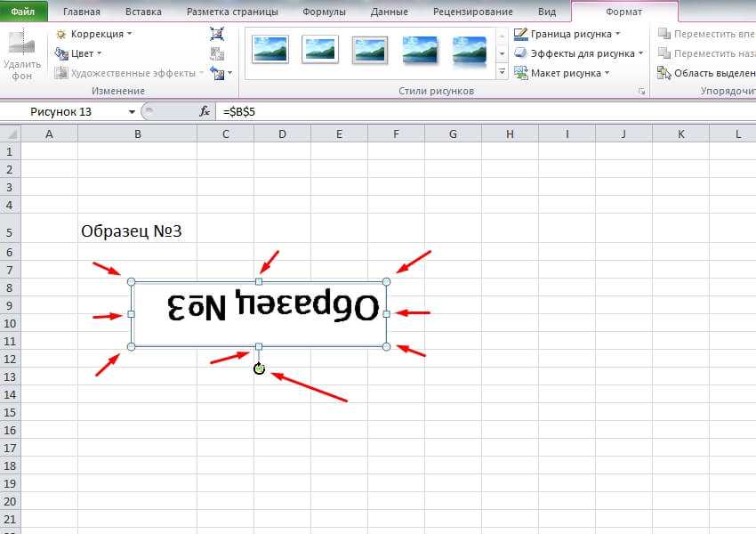Select row 20 header
The image size is (756, 534).
[10, 501]
